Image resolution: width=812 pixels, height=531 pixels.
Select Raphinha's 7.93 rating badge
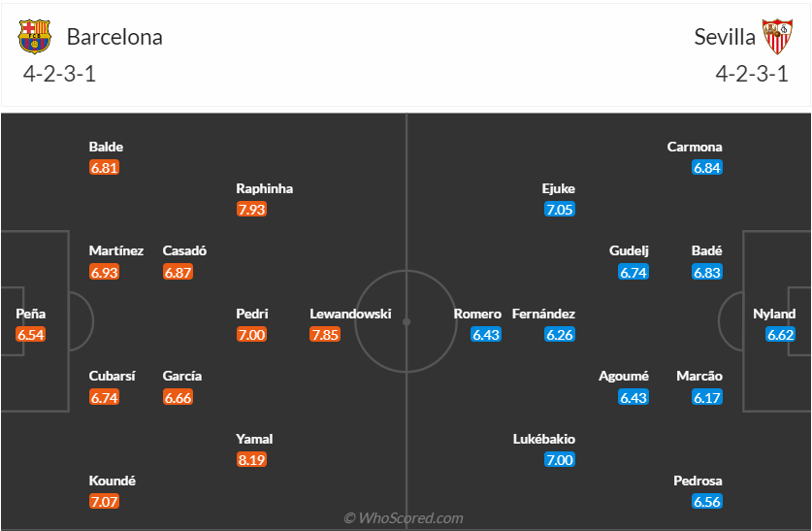click(x=251, y=210)
